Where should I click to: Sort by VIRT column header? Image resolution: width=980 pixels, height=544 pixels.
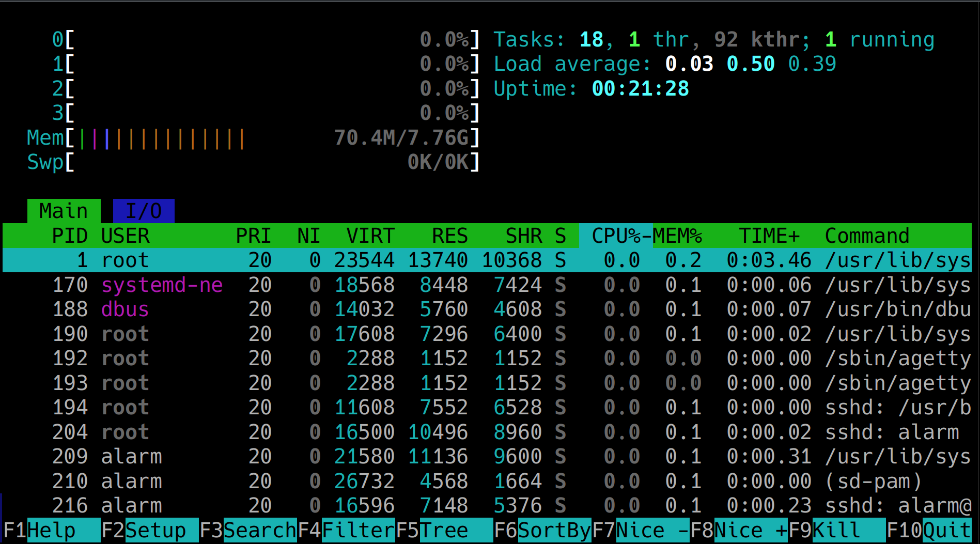[370, 236]
